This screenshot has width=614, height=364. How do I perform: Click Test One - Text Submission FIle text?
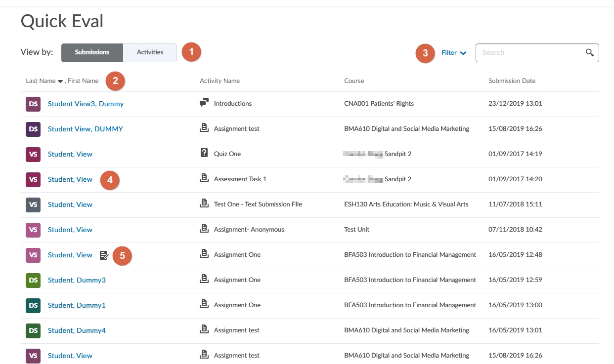click(x=258, y=204)
